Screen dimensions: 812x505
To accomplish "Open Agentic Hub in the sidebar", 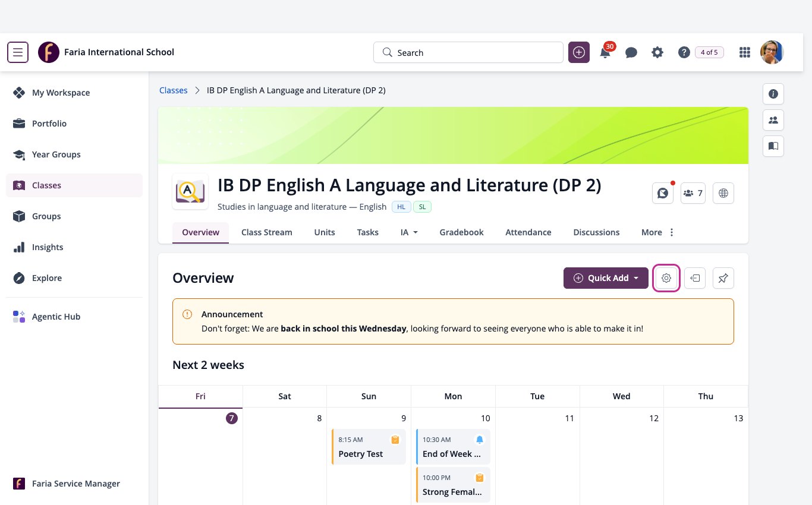I will point(56,317).
